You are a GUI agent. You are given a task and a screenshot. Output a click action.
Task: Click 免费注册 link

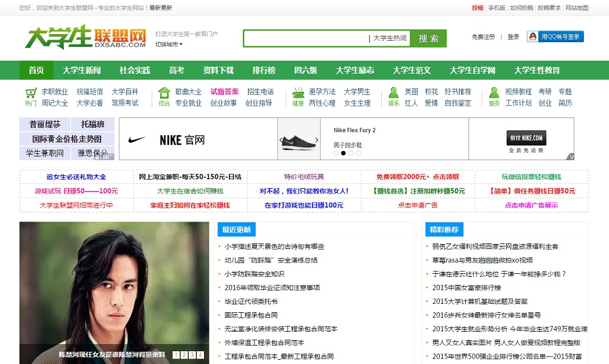click(484, 37)
